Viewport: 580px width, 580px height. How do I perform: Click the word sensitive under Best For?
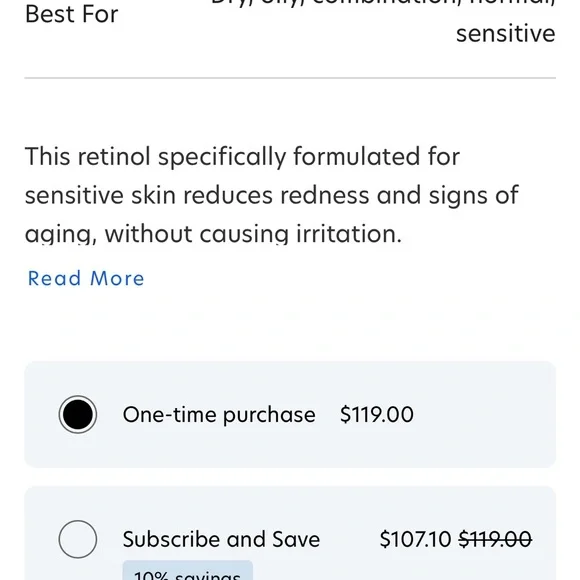(506, 34)
